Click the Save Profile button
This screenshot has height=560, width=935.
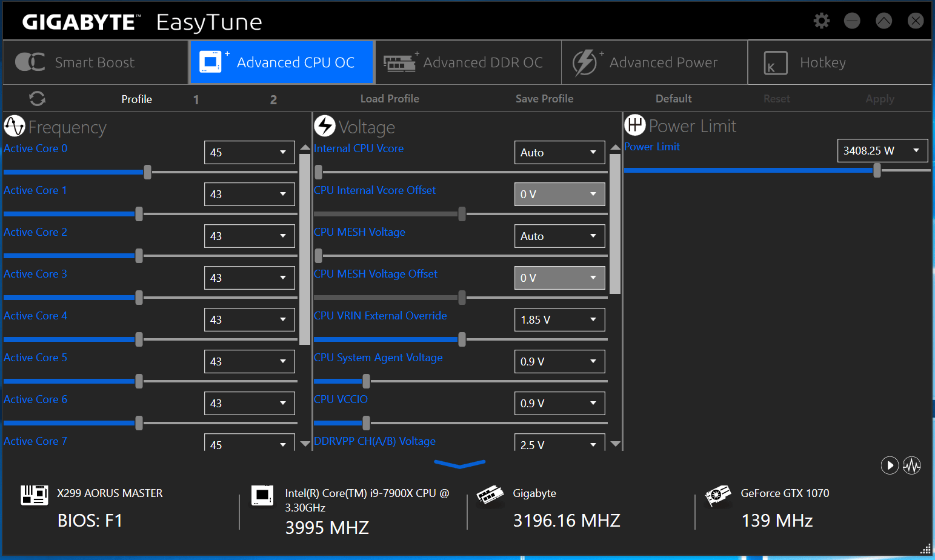pyautogui.click(x=544, y=99)
